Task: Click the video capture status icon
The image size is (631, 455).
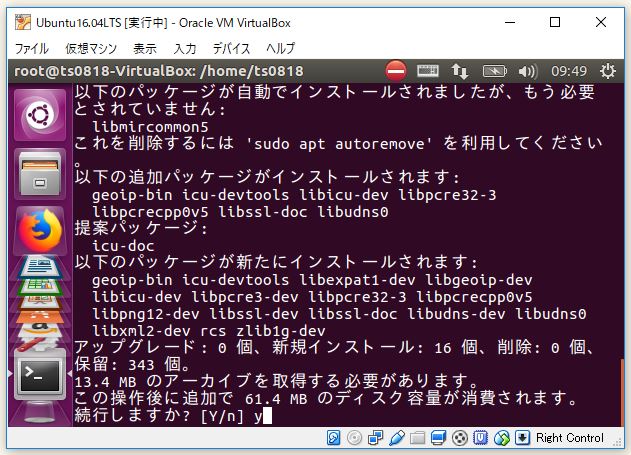Action: pos(460,438)
